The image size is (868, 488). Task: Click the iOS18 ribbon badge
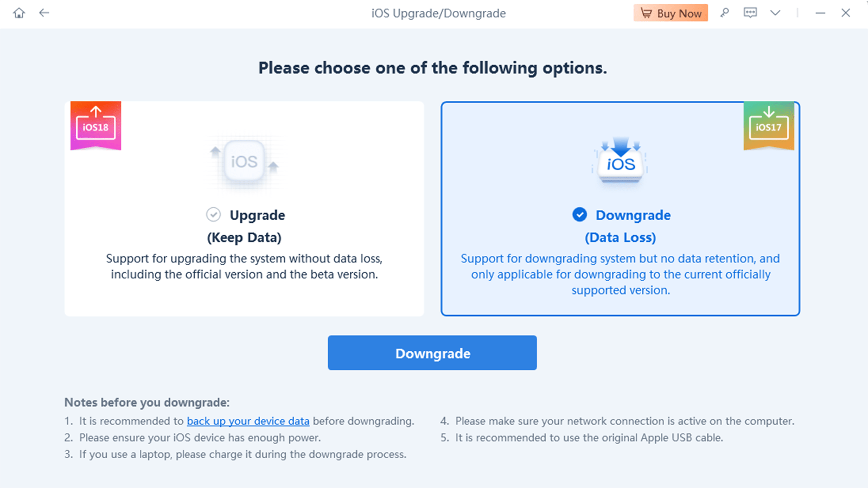95,125
